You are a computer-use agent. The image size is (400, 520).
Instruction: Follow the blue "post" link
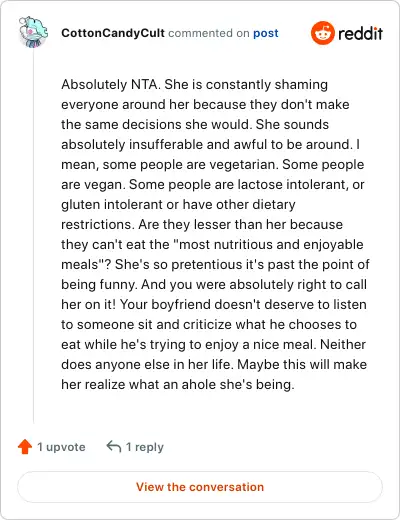pos(266,33)
